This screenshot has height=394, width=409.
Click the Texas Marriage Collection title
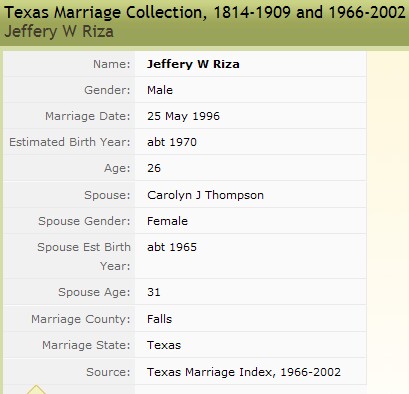click(x=205, y=13)
